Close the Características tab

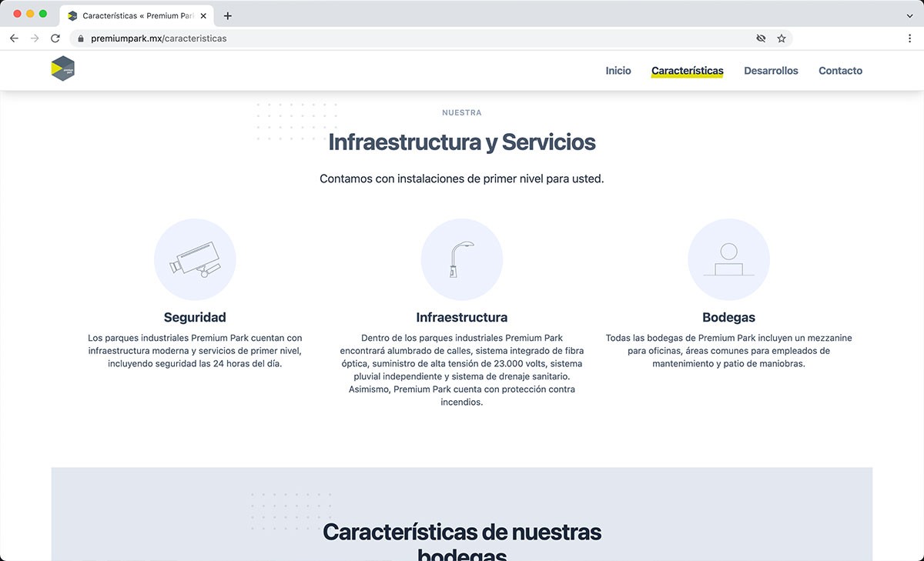click(x=203, y=15)
